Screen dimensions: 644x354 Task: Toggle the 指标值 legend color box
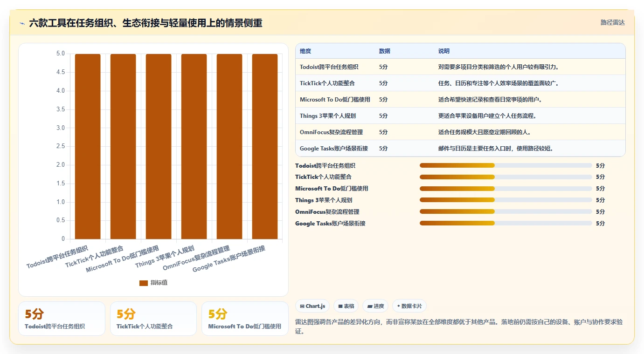point(143,283)
